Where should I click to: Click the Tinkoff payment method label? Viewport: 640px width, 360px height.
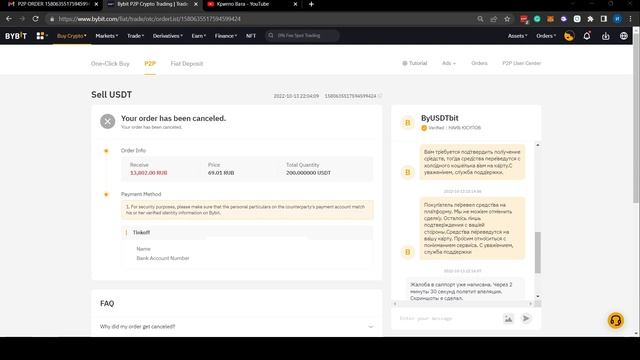point(141,232)
